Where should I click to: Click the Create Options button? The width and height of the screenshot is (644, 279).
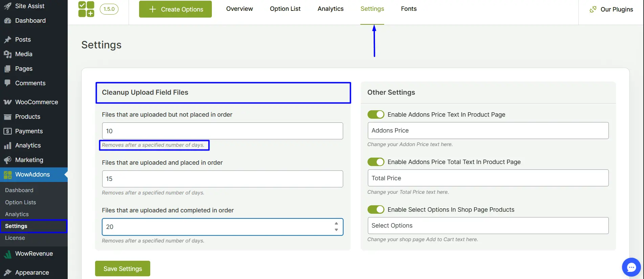(x=175, y=9)
